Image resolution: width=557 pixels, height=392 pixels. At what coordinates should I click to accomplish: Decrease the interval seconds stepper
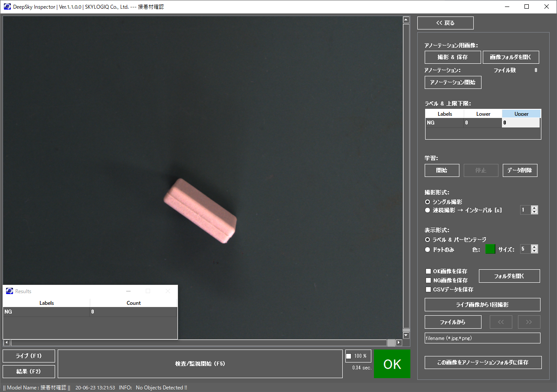click(534, 212)
